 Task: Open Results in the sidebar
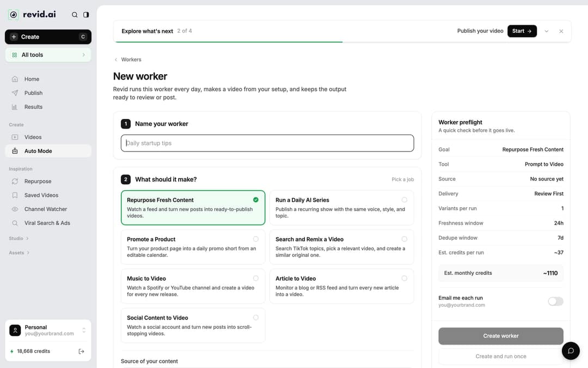pos(48,107)
